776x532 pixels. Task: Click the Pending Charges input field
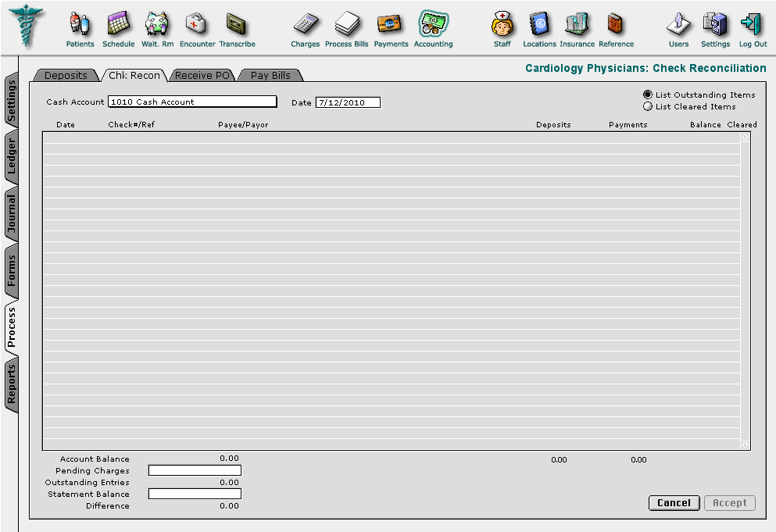click(x=195, y=470)
